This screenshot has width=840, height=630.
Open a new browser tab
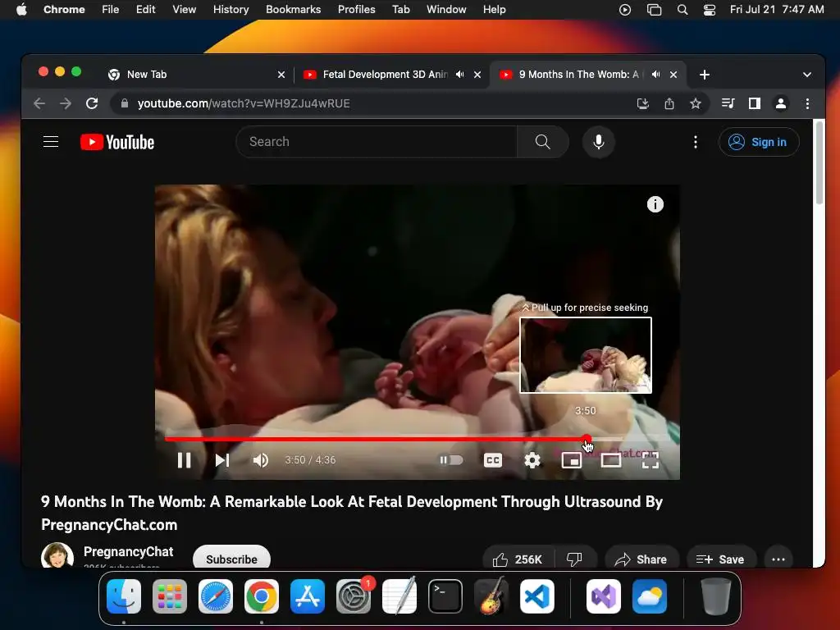coord(705,75)
